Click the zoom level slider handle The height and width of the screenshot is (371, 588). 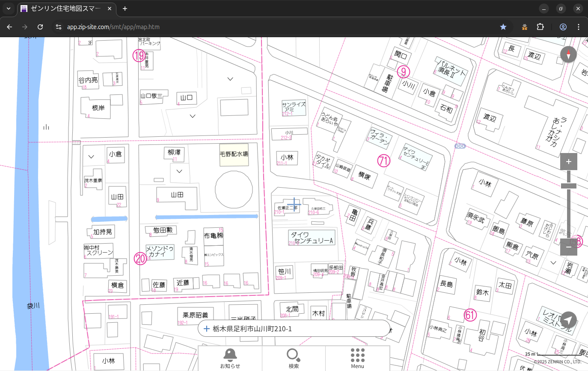click(568, 186)
